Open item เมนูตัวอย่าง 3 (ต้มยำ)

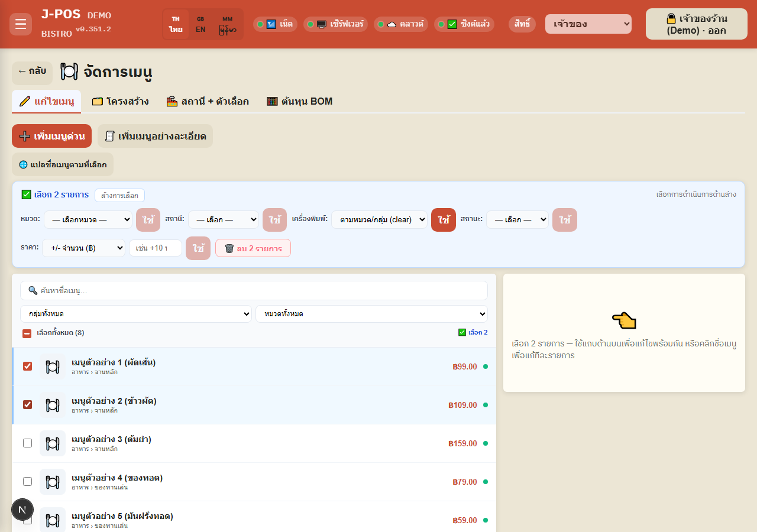(x=111, y=439)
